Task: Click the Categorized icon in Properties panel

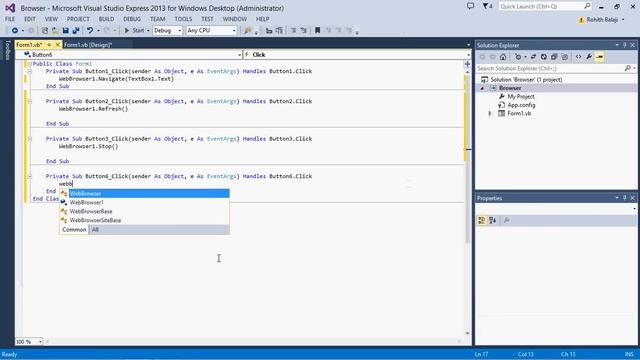Action: [482, 220]
